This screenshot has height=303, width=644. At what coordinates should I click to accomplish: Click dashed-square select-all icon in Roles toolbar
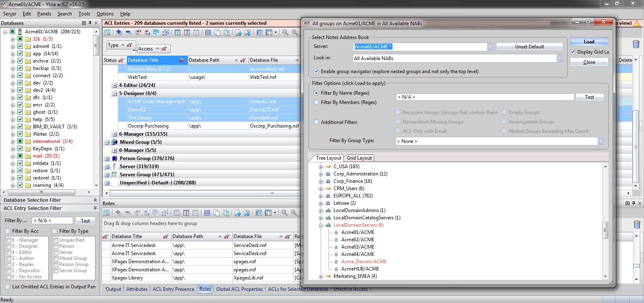[207, 213]
